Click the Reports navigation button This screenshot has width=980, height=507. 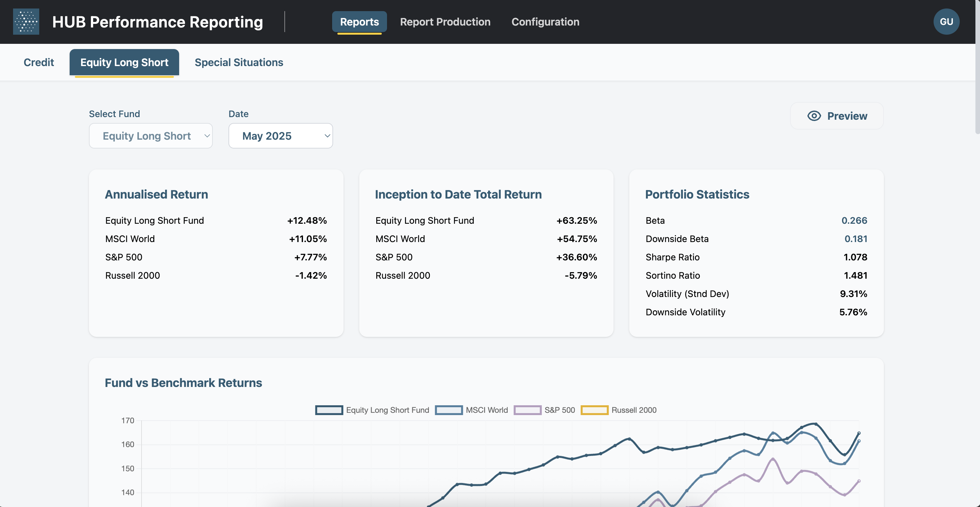[359, 22]
